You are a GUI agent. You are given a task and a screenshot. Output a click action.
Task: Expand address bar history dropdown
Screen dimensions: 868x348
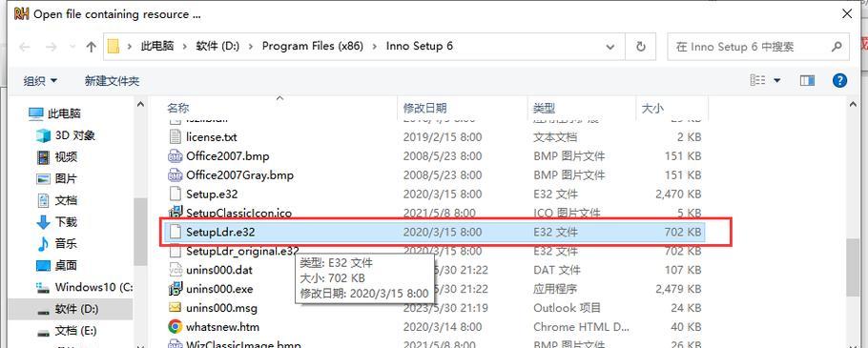pyautogui.click(x=610, y=47)
